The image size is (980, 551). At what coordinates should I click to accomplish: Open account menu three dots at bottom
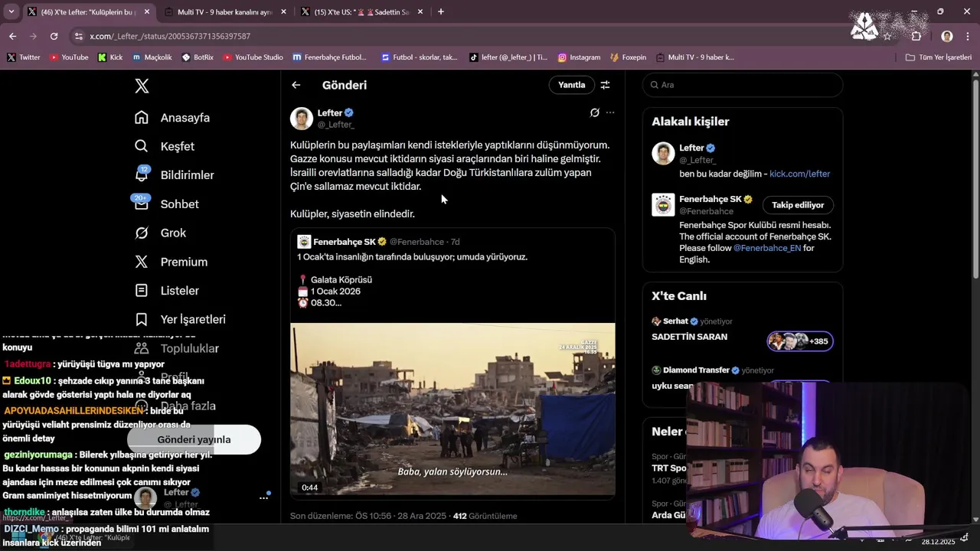pos(264,497)
